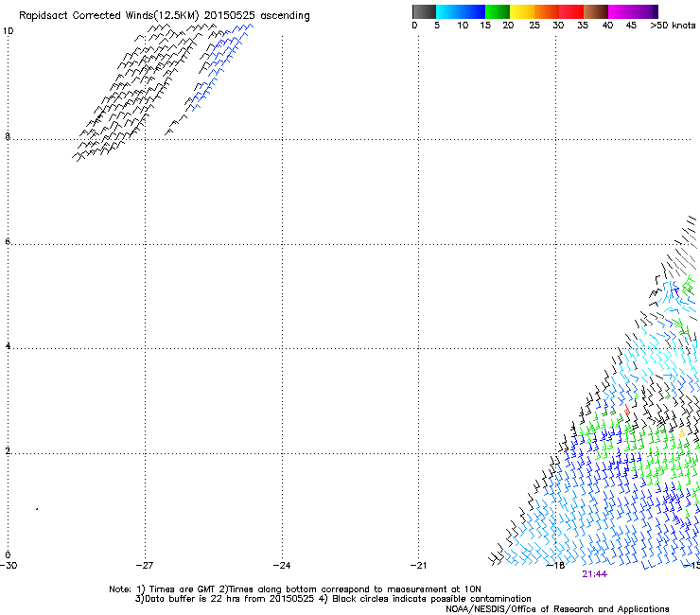Viewport: 700px width, 615px height.
Task: Click the latitude axis label '2'
Action: 8,450
